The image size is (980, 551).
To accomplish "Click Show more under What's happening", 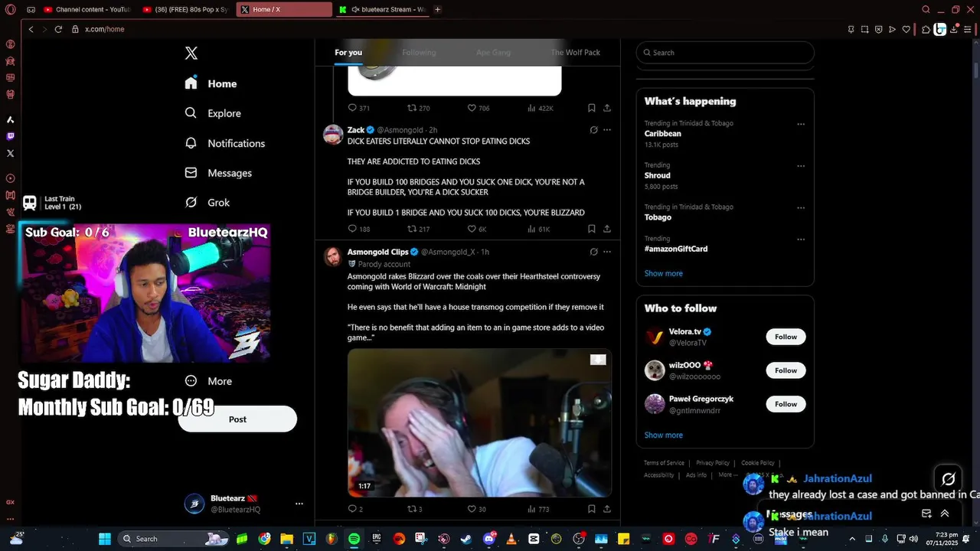I will coord(663,273).
